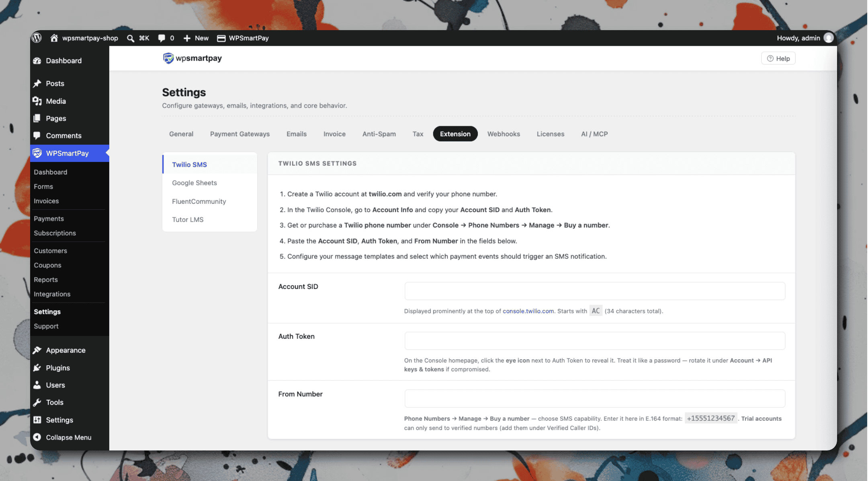Screen dimensions: 868x481
Task: Click the card icon beside WPSmartPay in admin bar
Action: 221,38
